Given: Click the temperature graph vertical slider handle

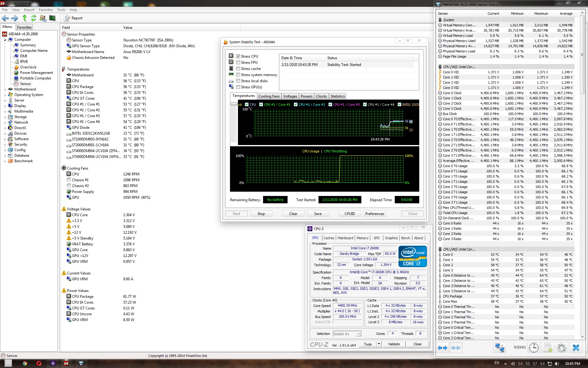Looking at the screenshot, I should click(x=234, y=104).
